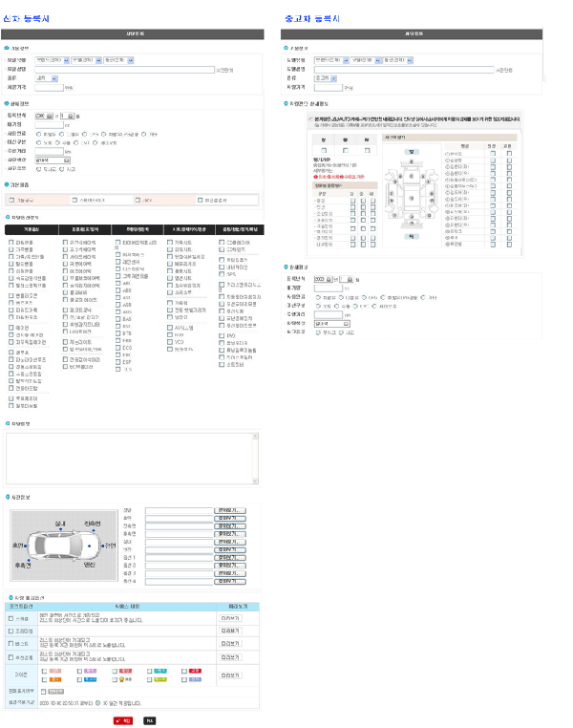Select 사고 radio in the used car form
Viewport: 573px width, 728px height.
tap(341, 332)
